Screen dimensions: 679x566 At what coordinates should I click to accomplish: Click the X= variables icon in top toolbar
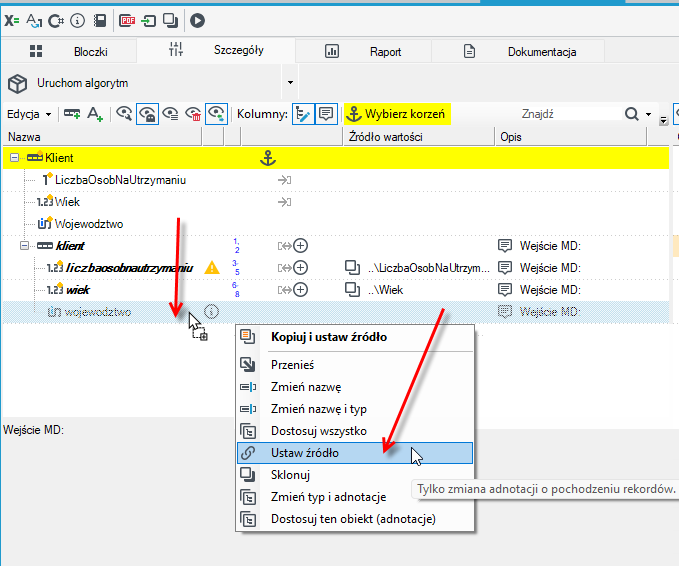click(12, 20)
